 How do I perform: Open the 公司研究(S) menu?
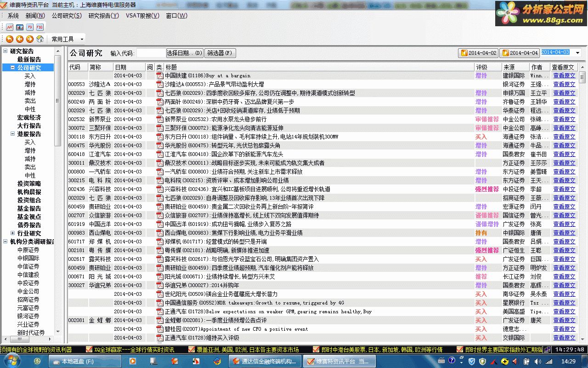[x=67, y=16]
